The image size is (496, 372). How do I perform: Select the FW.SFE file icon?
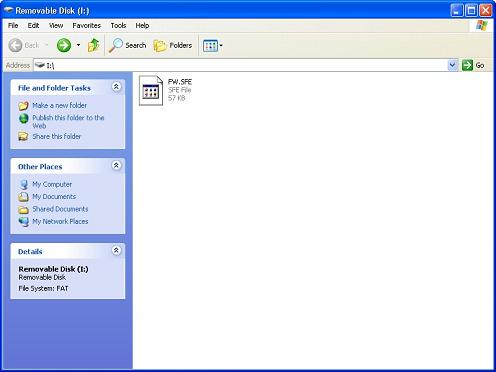[151, 90]
